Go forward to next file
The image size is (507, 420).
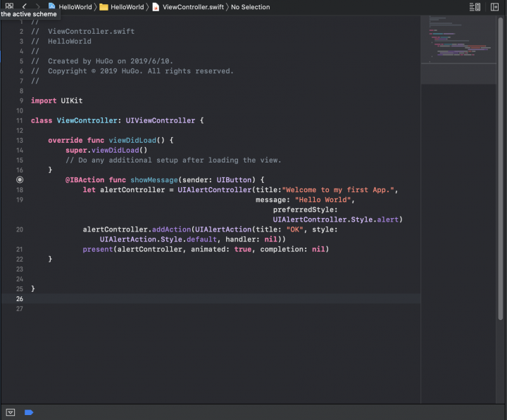coord(38,6)
